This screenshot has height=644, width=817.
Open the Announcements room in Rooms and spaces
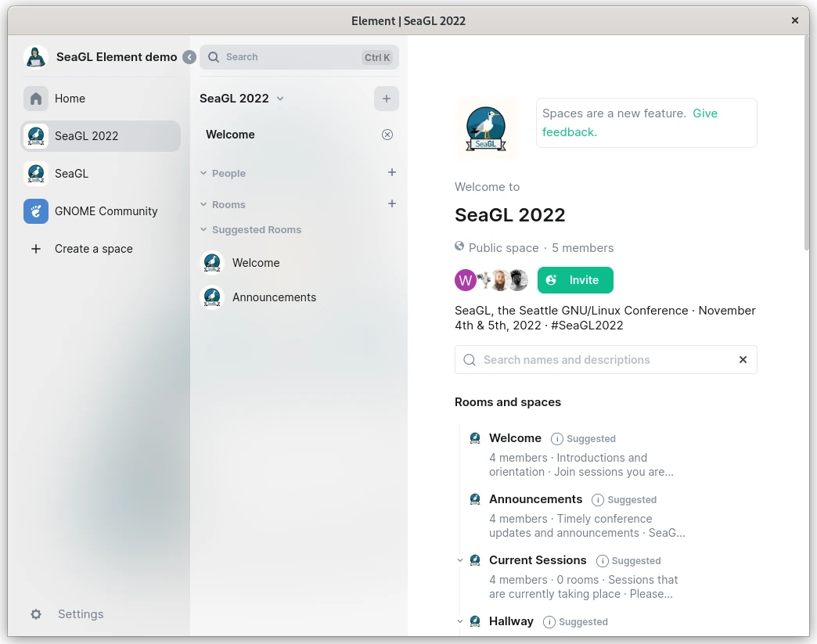point(535,499)
